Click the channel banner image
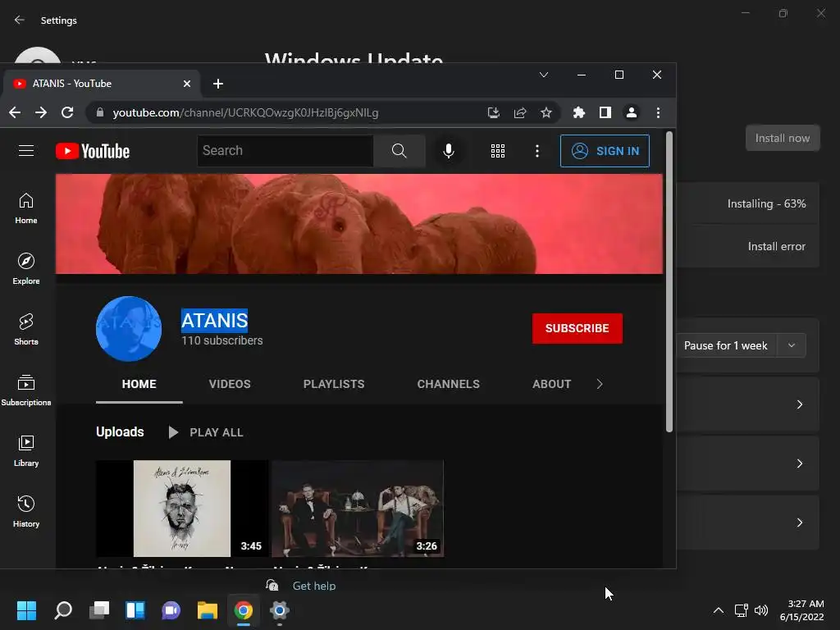 (359, 224)
